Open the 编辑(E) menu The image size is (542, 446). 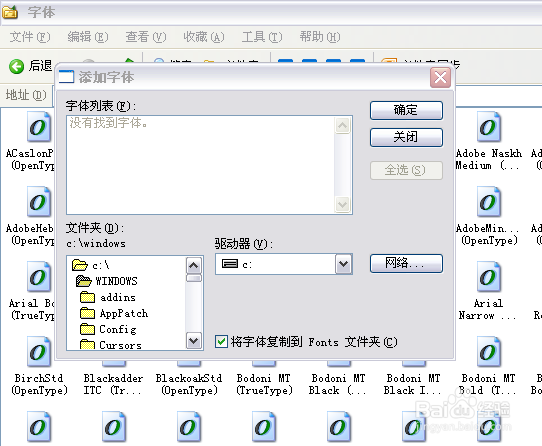pyautogui.click(x=88, y=37)
